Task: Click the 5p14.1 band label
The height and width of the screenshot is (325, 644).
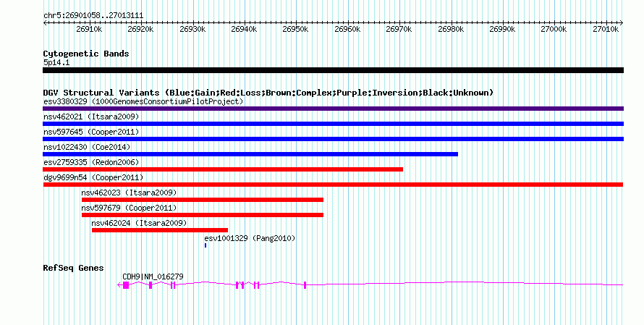Action: [56, 63]
